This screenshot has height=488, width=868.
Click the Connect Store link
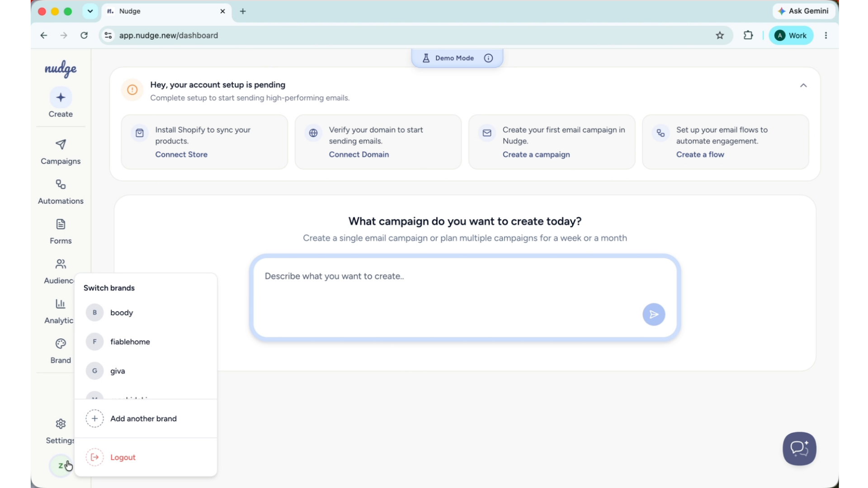pos(181,155)
